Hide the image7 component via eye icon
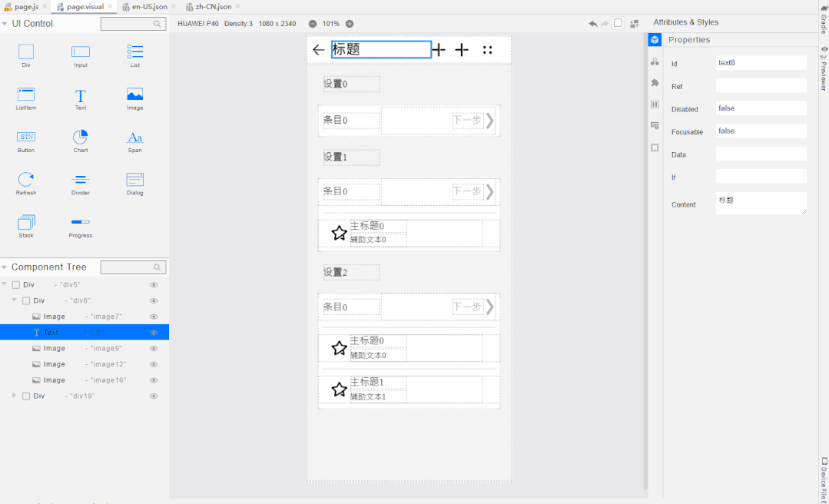Screen dimensions: 829x504 pyautogui.click(x=154, y=317)
